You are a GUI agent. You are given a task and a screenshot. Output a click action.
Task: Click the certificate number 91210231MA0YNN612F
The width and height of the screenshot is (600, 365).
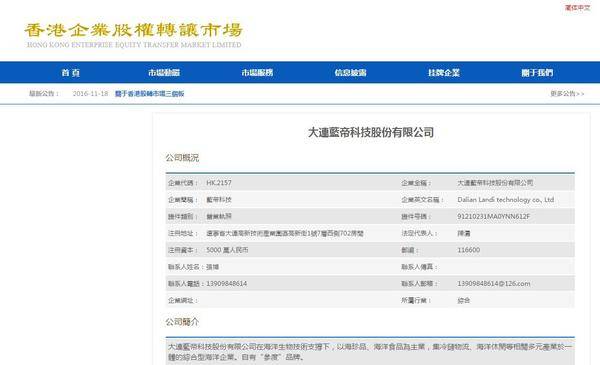[x=494, y=217]
